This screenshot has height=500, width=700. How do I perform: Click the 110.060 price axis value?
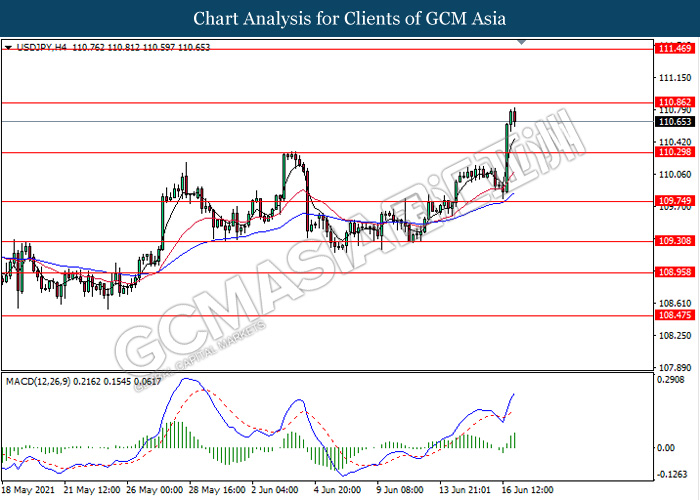point(675,175)
